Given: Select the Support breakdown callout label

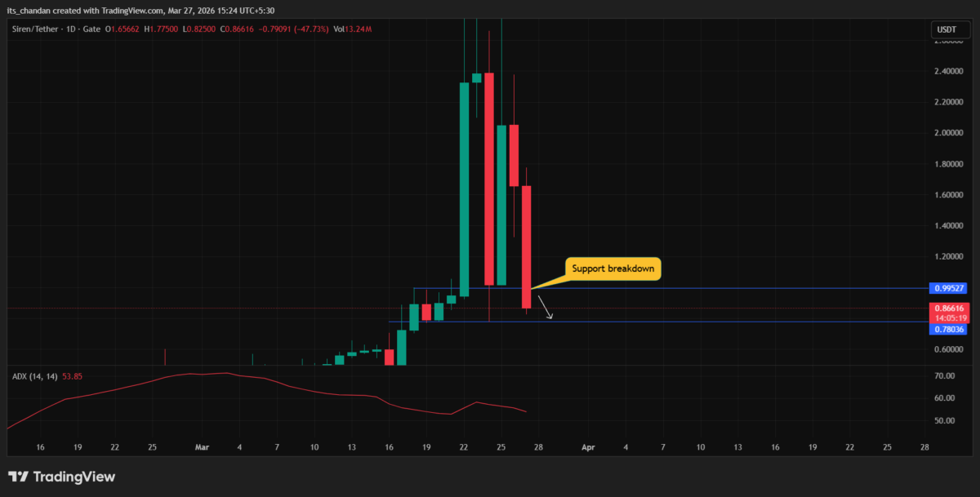Looking at the screenshot, I should click(x=612, y=268).
